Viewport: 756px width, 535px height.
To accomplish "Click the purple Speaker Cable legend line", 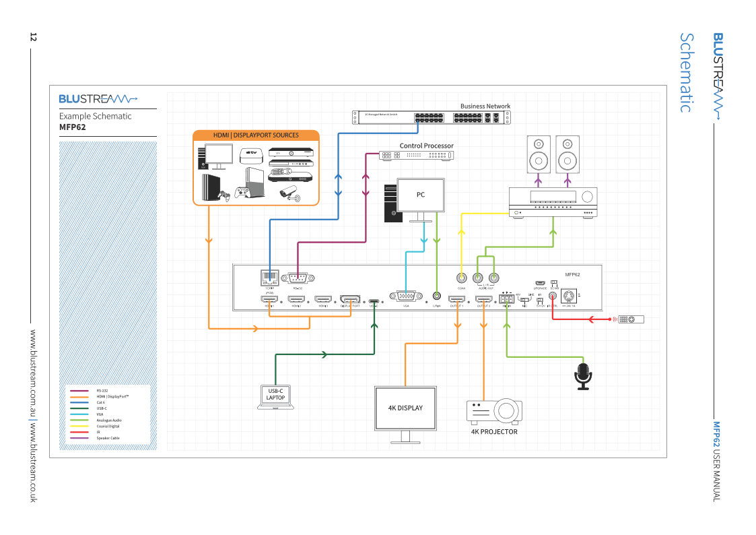I will click(x=79, y=438).
